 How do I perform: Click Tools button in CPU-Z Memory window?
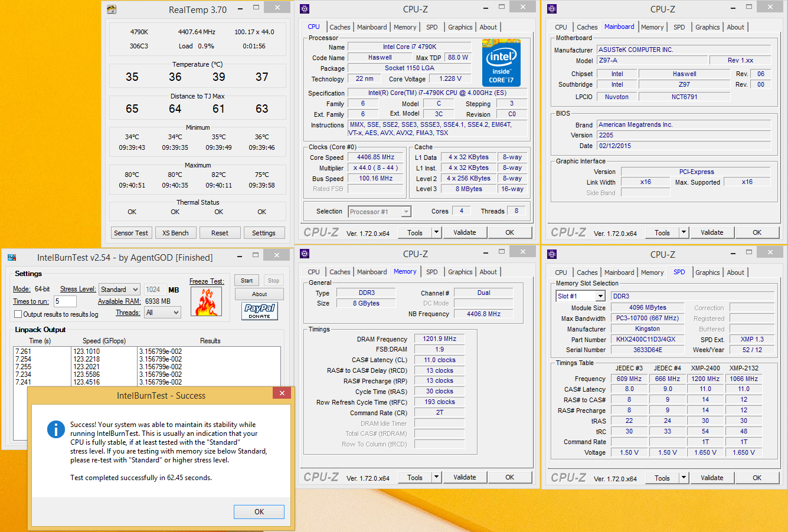415,477
